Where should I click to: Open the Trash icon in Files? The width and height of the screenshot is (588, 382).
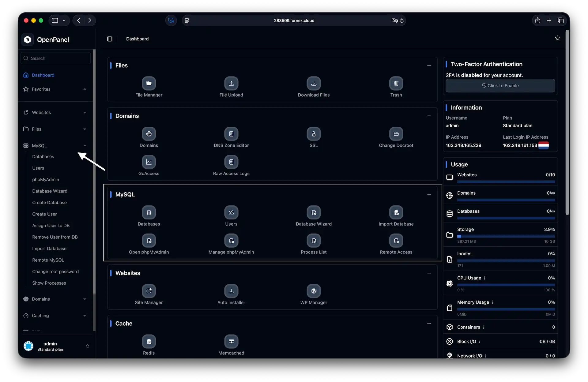coord(396,83)
